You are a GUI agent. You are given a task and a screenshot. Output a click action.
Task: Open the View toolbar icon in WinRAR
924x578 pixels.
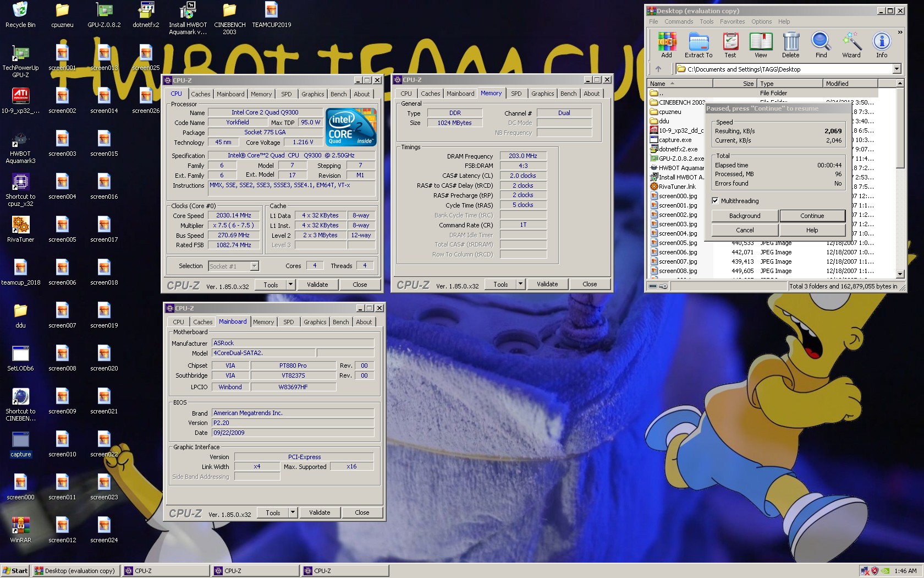coord(761,45)
